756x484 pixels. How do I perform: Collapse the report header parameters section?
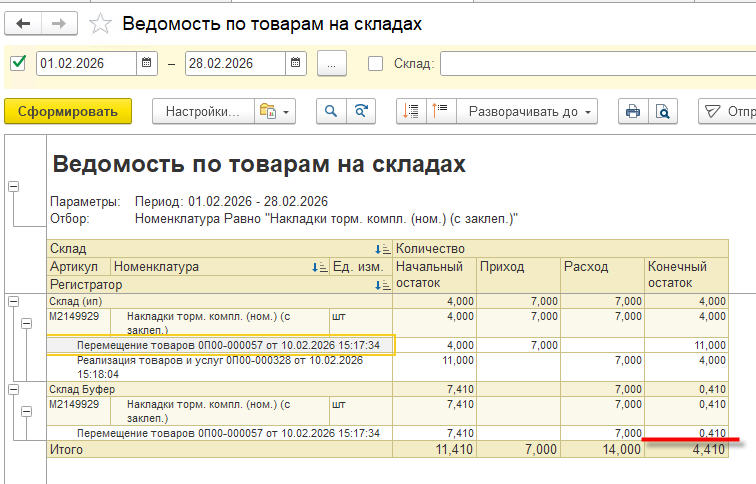pos(13,185)
